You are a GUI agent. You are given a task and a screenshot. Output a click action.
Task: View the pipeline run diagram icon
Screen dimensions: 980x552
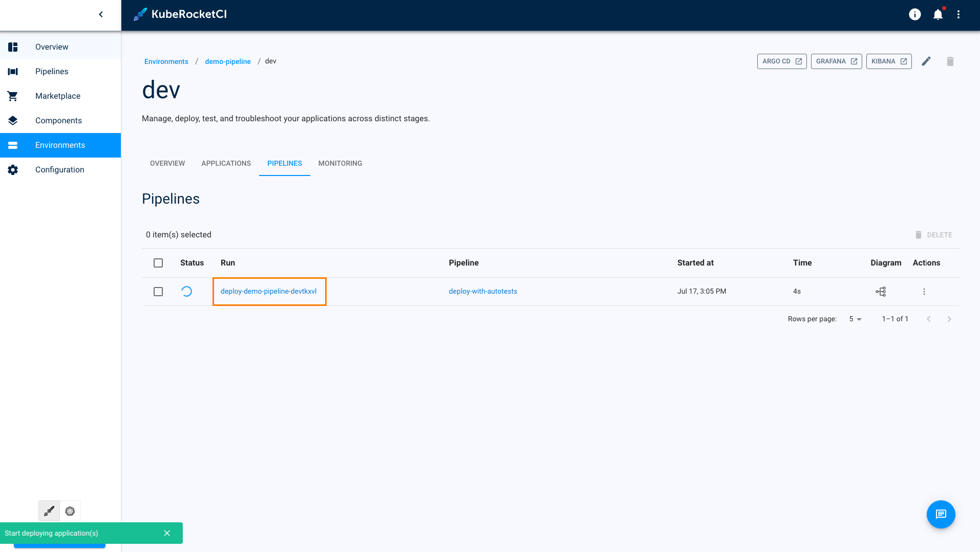click(x=881, y=291)
